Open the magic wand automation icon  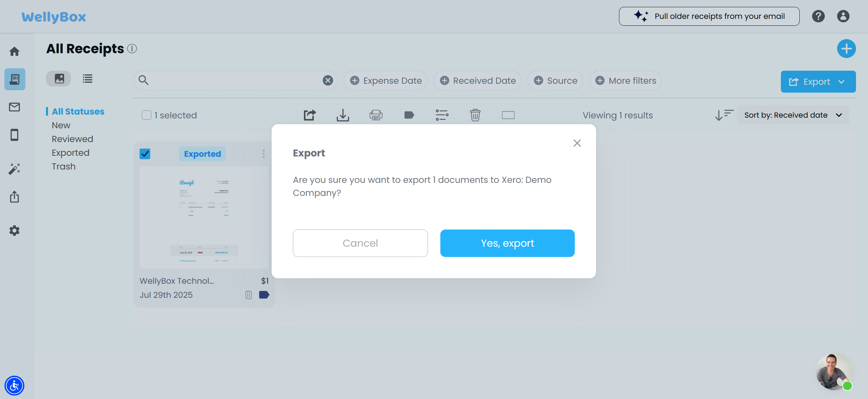tap(14, 169)
